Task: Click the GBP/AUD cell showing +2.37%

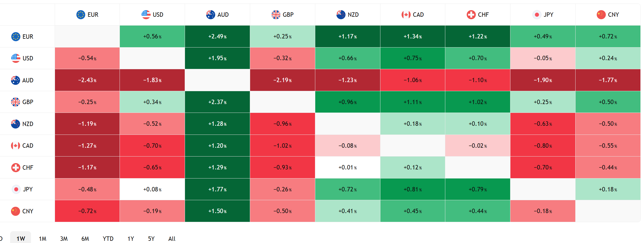Action: point(217,102)
